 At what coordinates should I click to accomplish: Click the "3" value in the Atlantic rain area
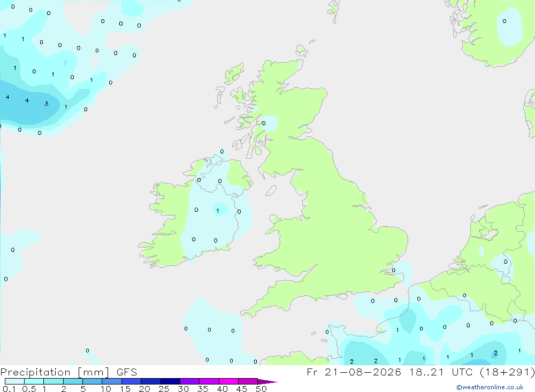[47, 104]
